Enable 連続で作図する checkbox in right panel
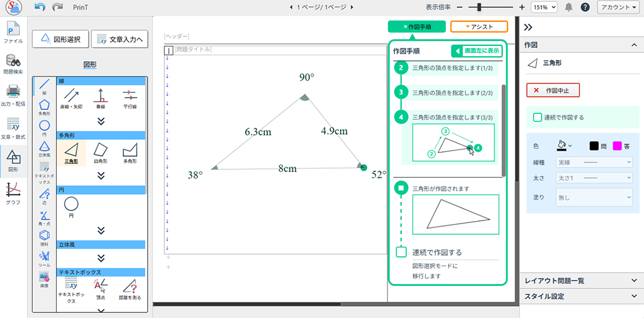This screenshot has height=318, width=644. click(x=538, y=117)
